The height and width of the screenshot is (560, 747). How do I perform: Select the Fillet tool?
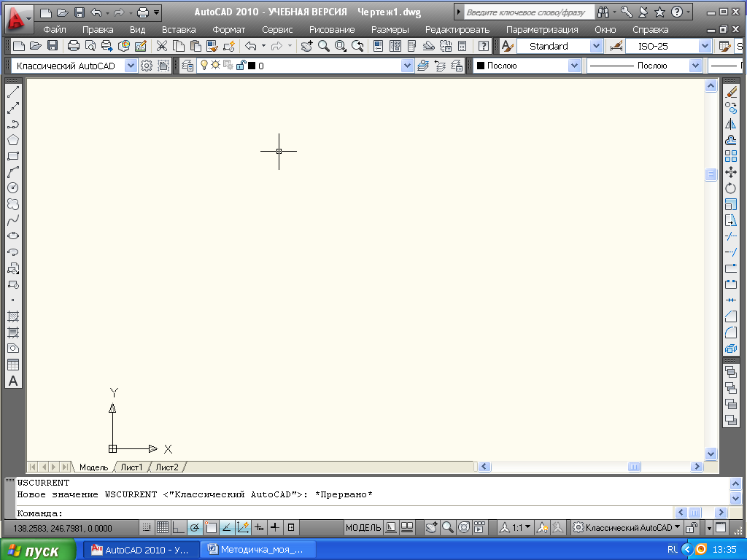point(731,332)
